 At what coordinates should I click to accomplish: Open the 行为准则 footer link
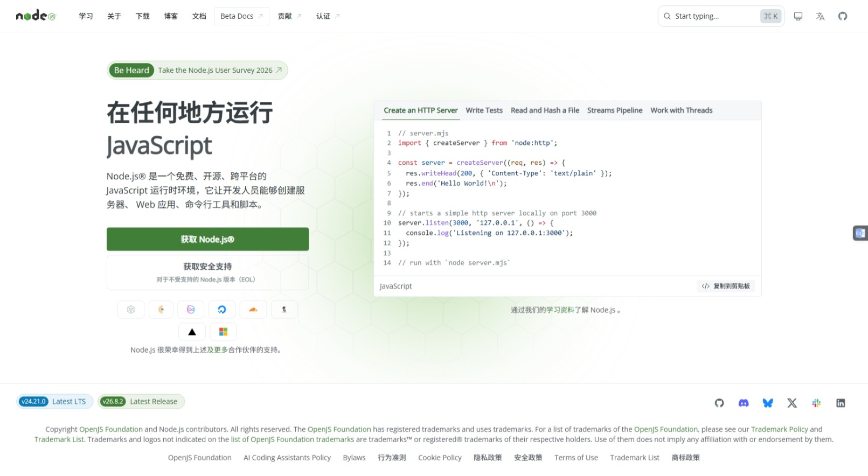(392, 458)
